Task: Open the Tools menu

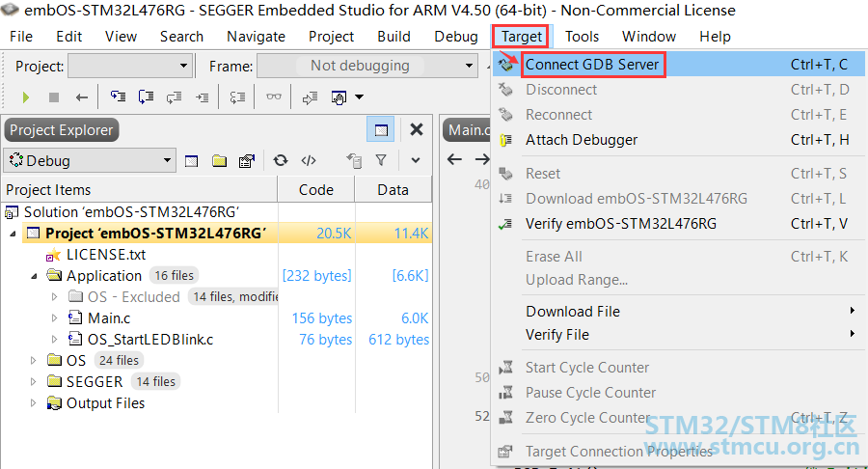Action: point(582,37)
